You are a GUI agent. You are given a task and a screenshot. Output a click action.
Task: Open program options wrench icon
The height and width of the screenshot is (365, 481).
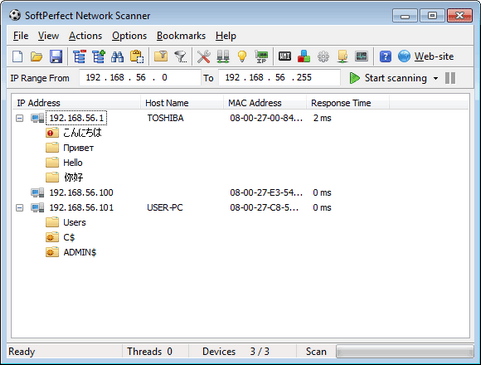coord(204,56)
